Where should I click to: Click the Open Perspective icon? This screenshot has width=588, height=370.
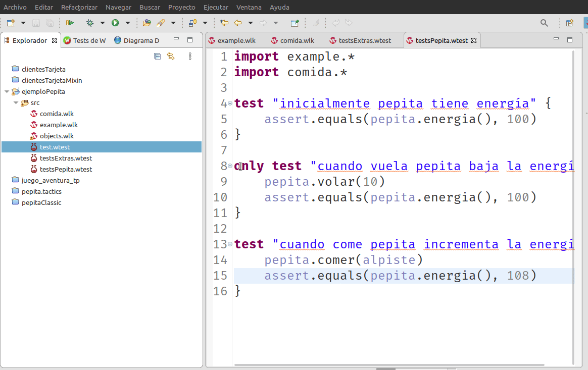[x=569, y=23]
